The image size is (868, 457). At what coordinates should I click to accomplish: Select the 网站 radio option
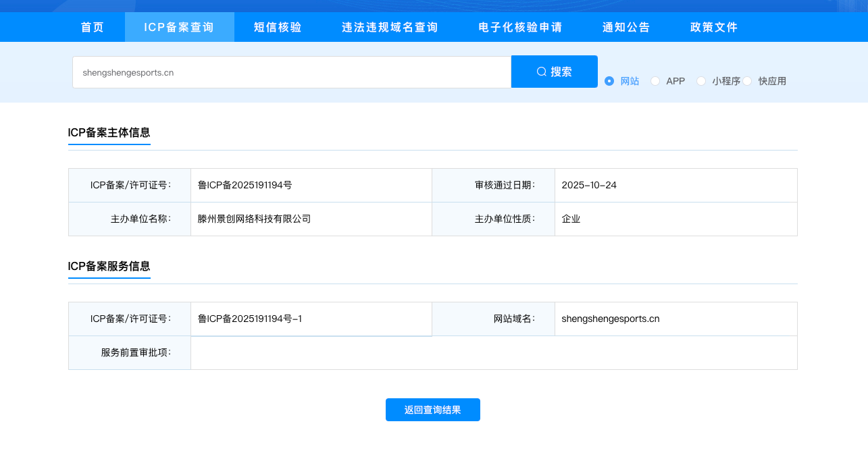609,81
